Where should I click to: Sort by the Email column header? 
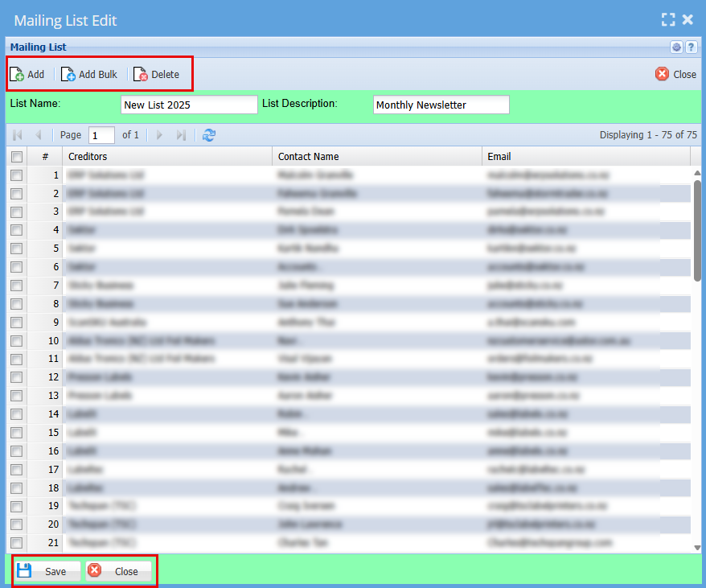(586, 156)
